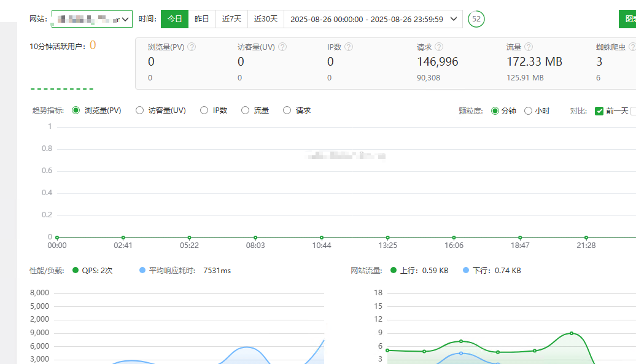This screenshot has height=364, width=636.
Task: Click PV chart data point at 16:06
Action: coord(454,238)
